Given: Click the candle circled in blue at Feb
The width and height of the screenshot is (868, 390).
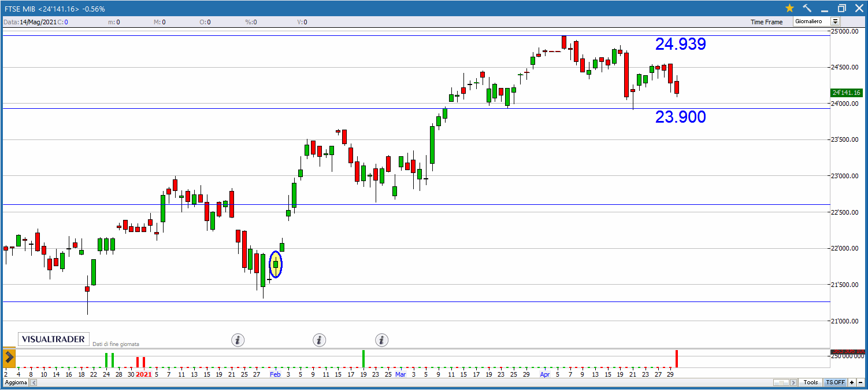Looking at the screenshot, I should pyautogui.click(x=276, y=264).
